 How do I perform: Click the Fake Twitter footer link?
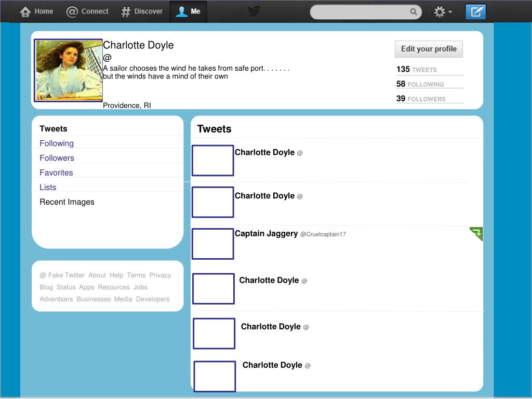point(62,275)
